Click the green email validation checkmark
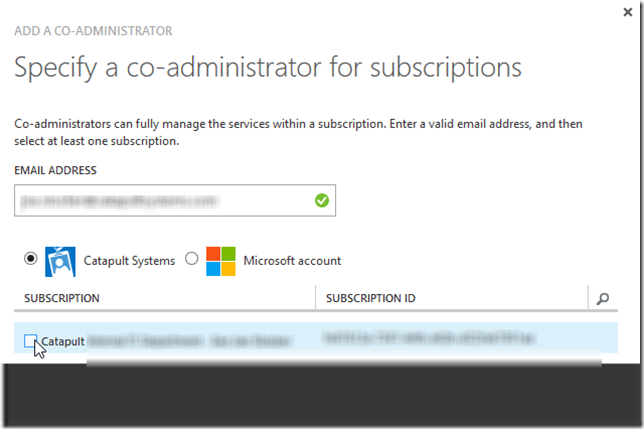Screen dimensions: 644x429 click(322, 200)
